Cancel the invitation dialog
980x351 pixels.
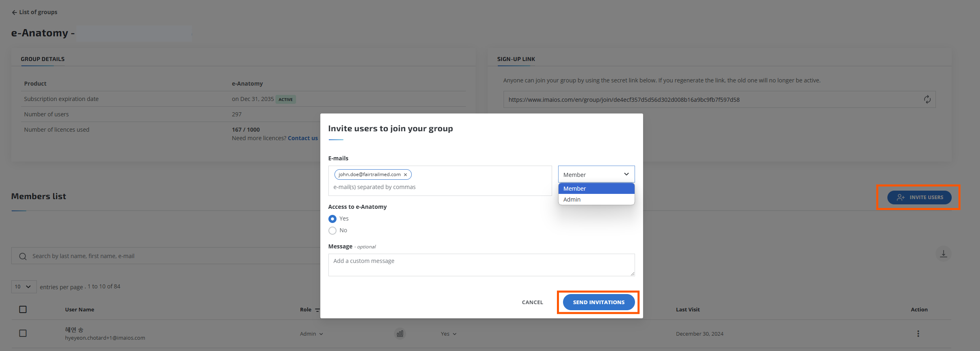(532, 302)
